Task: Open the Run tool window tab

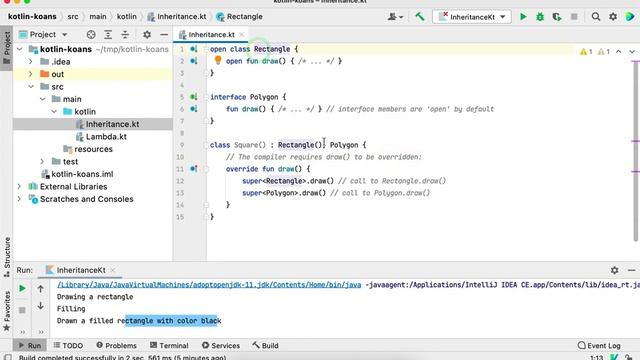Action: click(x=30, y=346)
